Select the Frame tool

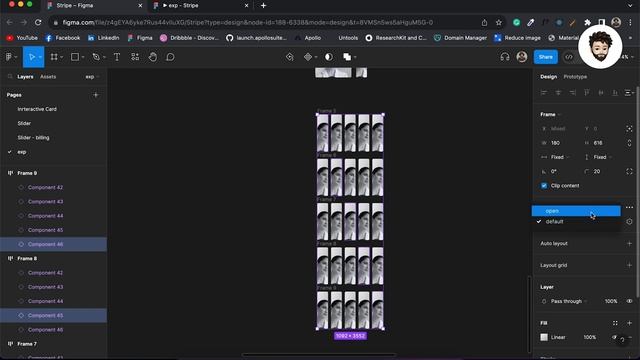pyautogui.click(x=54, y=57)
